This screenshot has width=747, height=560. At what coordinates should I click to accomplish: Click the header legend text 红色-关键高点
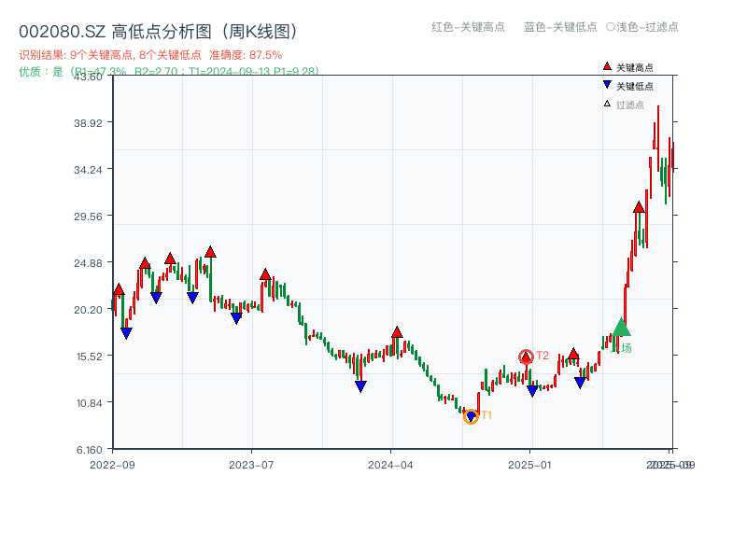(x=468, y=27)
